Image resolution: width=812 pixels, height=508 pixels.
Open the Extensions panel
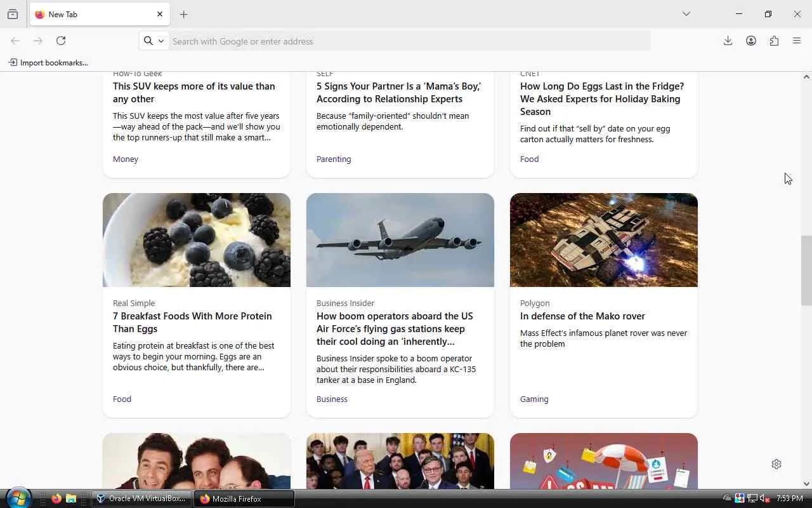coord(774,41)
